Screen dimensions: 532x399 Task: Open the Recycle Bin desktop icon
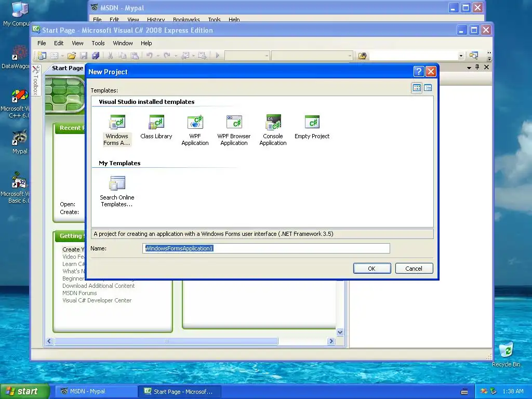506,354
